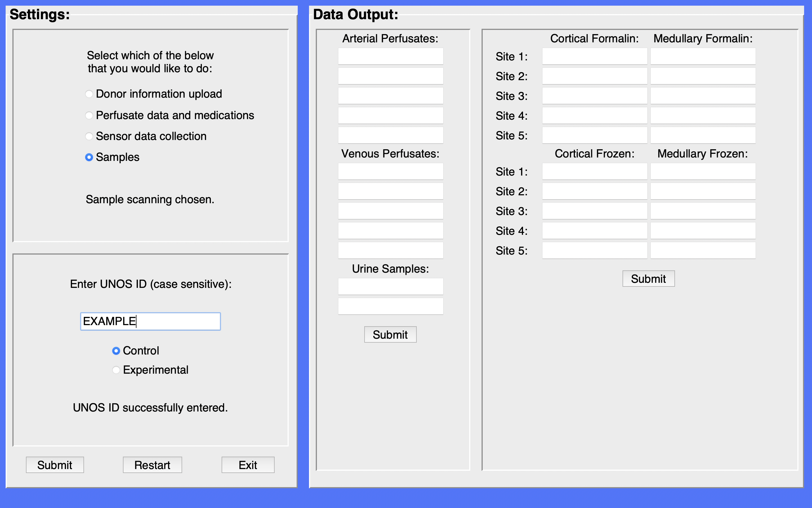
Task: Click the Settings Submit button
Action: click(x=55, y=465)
